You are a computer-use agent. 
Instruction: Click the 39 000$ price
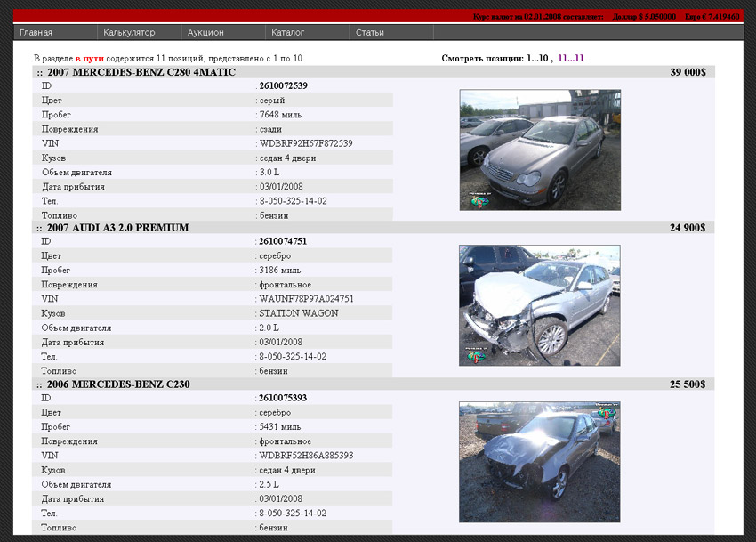pyautogui.click(x=688, y=72)
